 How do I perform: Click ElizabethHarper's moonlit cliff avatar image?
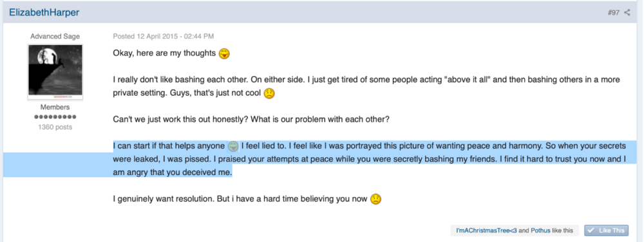click(x=55, y=71)
